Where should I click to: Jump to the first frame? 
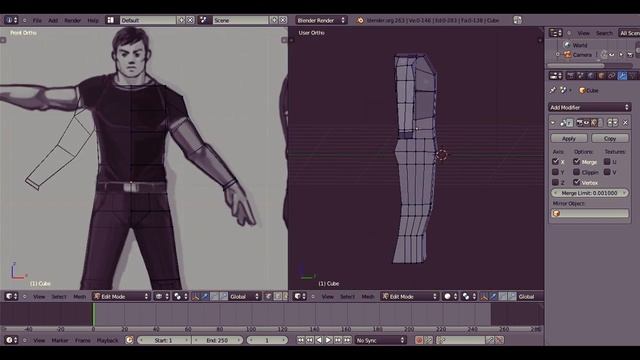click(x=301, y=340)
